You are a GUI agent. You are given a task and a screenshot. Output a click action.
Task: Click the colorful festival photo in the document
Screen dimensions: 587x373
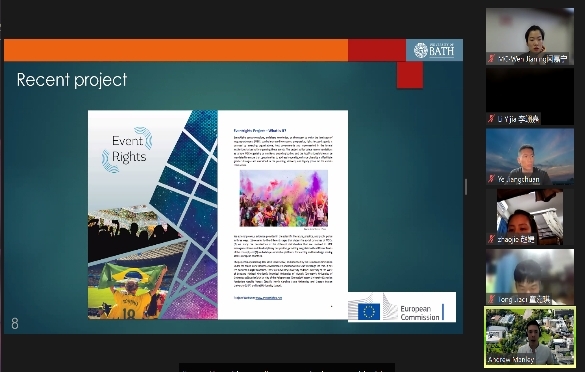[x=284, y=198]
